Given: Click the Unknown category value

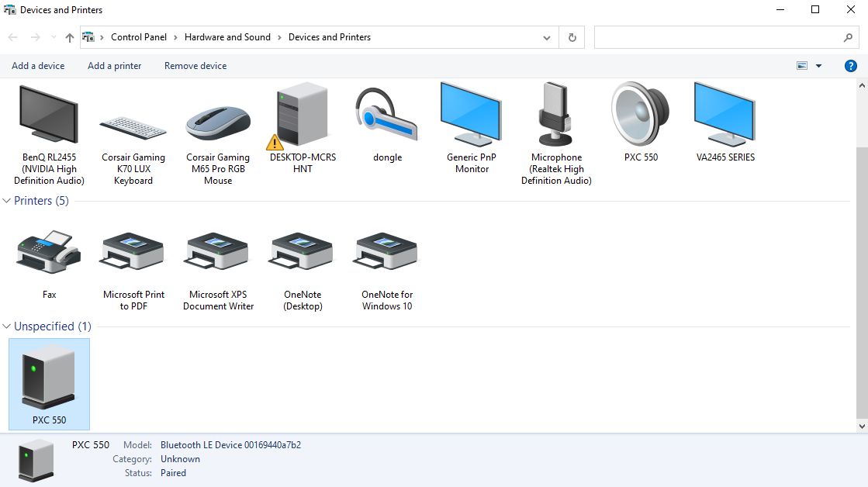Looking at the screenshot, I should click(x=181, y=459).
